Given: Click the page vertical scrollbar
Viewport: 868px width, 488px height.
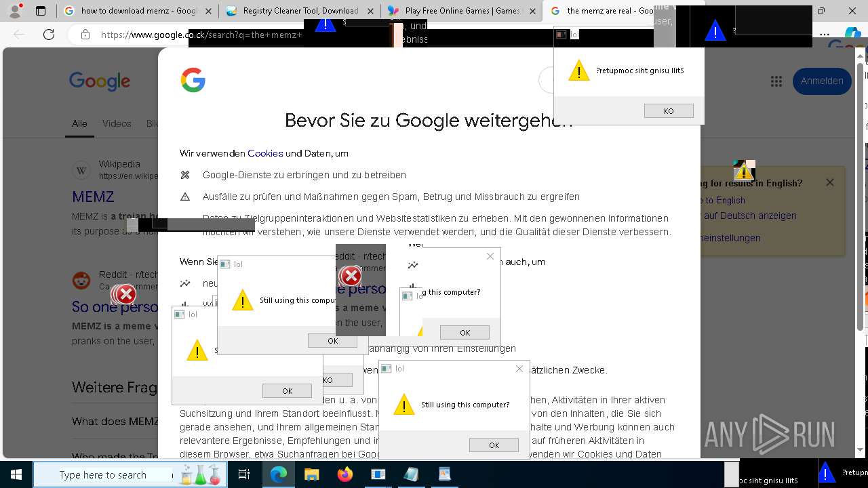Looking at the screenshot, I should click(861, 197).
